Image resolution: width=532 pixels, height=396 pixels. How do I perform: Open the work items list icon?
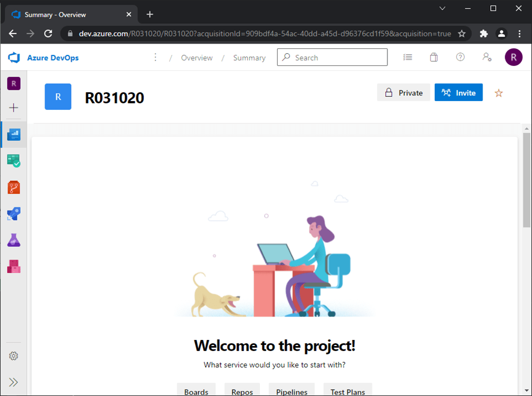coord(407,57)
